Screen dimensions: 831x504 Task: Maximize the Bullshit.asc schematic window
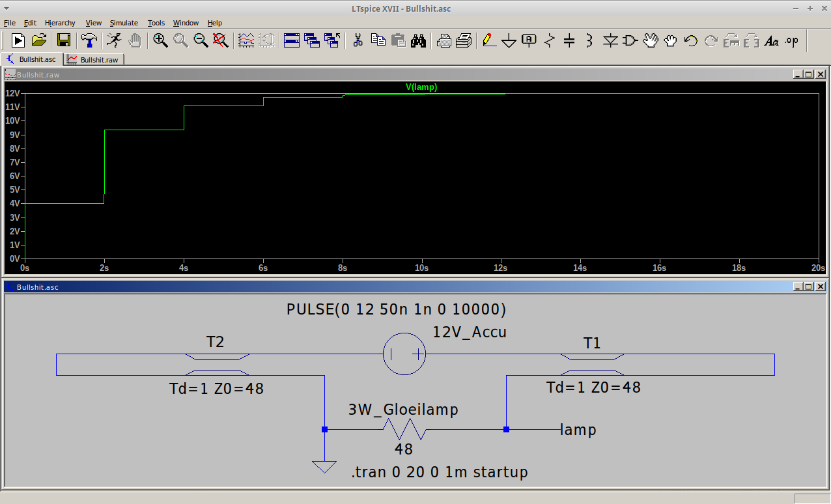pyautogui.click(x=808, y=287)
